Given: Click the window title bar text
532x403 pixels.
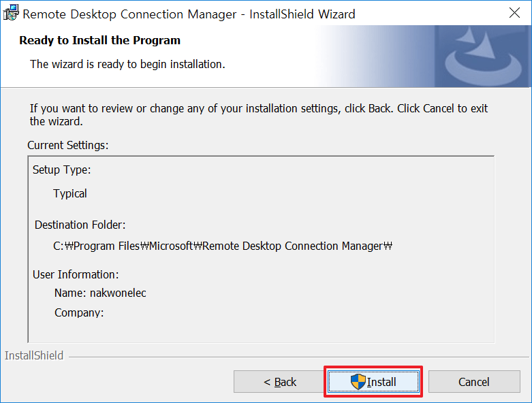Looking at the screenshot, I should (189, 14).
